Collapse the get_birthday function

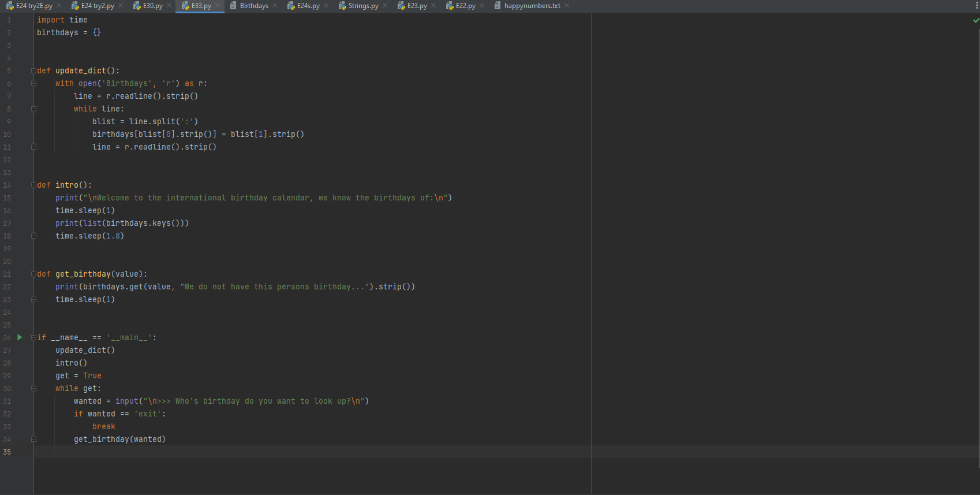point(33,274)
